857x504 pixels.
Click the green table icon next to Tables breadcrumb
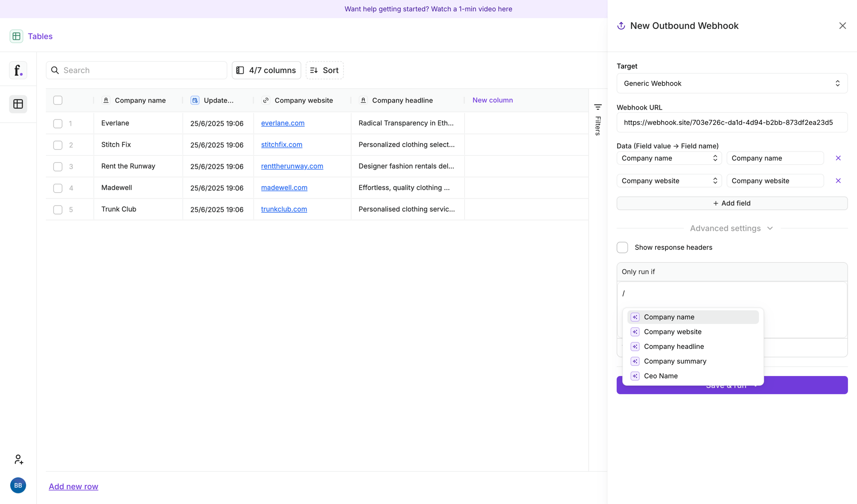click(x=17, y=36)
